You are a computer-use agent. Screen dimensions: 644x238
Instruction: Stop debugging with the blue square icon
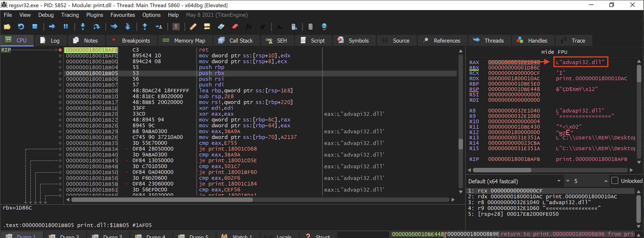point(35,26)
